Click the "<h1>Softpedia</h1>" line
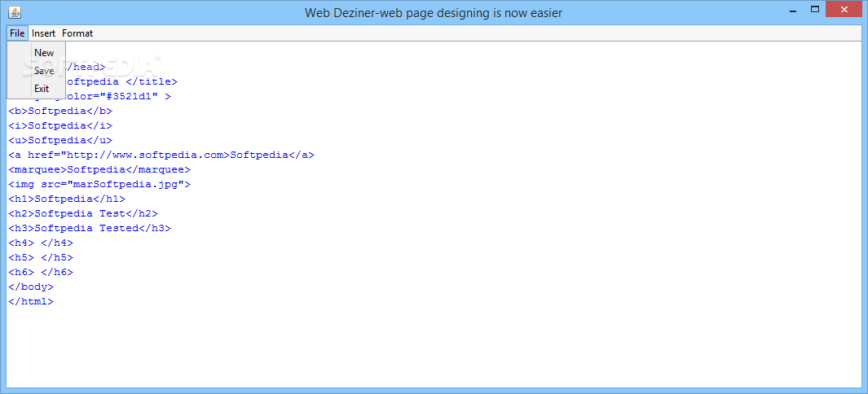The height and width of the screenshot is (394, 868). tap(67, 199)
